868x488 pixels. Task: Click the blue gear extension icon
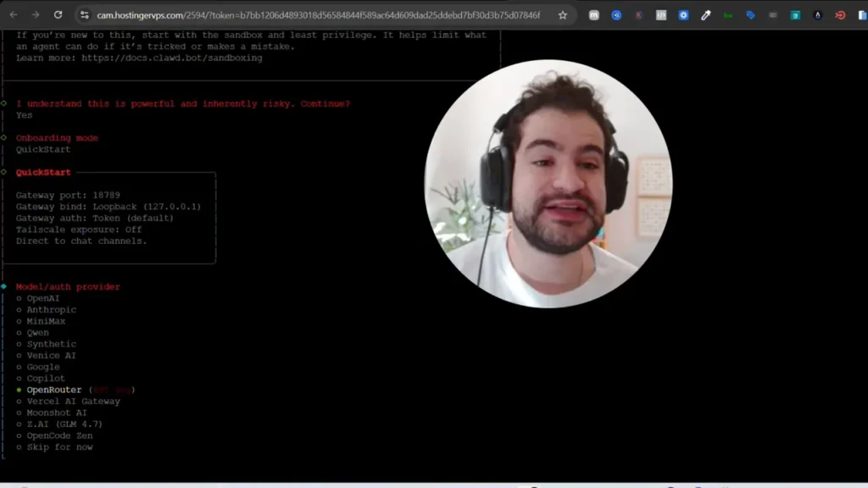tap(683, 15)
